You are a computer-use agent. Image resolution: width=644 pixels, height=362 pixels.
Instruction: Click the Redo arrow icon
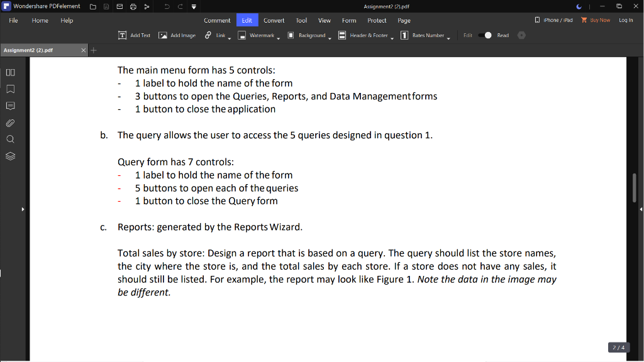tap(180, 6)
